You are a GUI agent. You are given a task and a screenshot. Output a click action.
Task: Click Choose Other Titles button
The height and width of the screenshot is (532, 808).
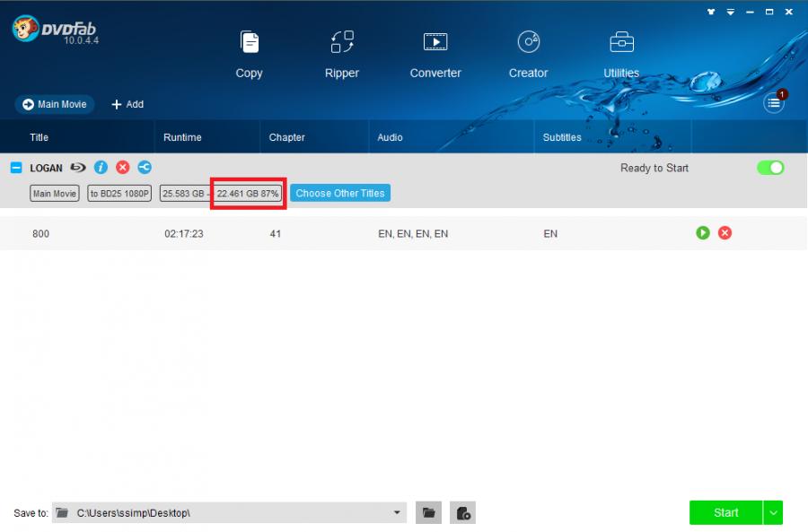pos(339,193)
